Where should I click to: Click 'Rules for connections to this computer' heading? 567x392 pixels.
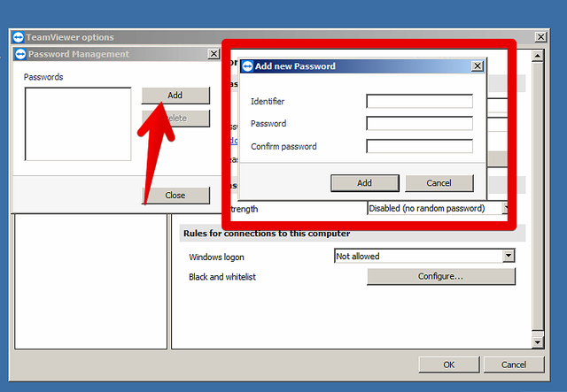point(267,234)
